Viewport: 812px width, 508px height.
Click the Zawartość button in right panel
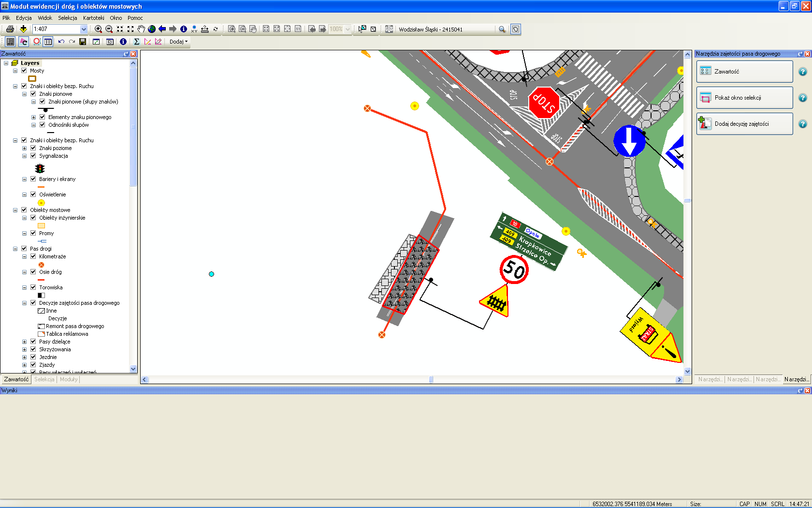pos(744,72)
